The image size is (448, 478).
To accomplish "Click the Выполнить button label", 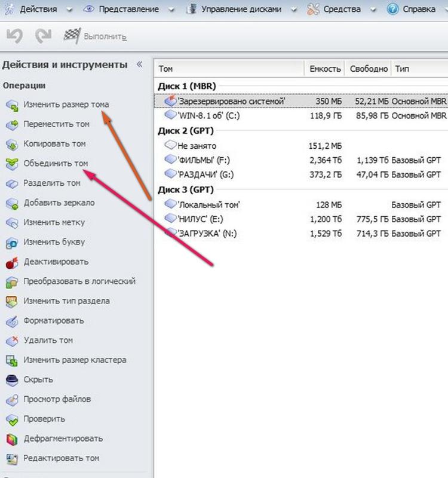I will [x=105, y=36].
